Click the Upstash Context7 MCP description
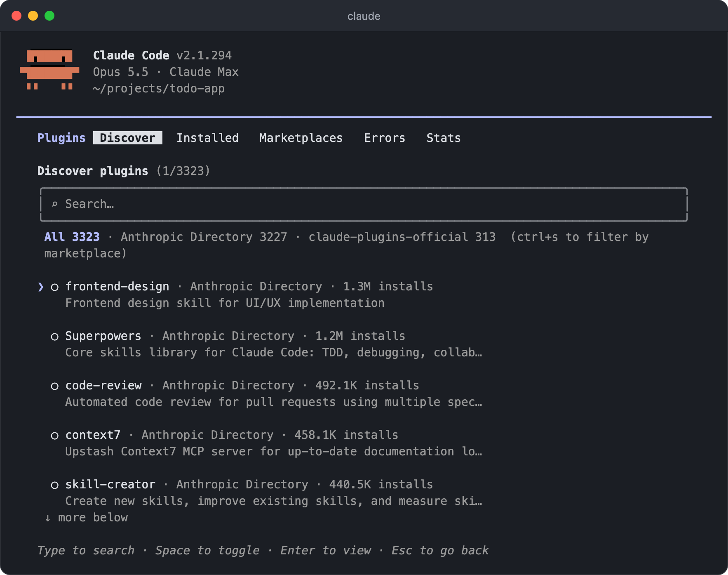 click(274, 451)
